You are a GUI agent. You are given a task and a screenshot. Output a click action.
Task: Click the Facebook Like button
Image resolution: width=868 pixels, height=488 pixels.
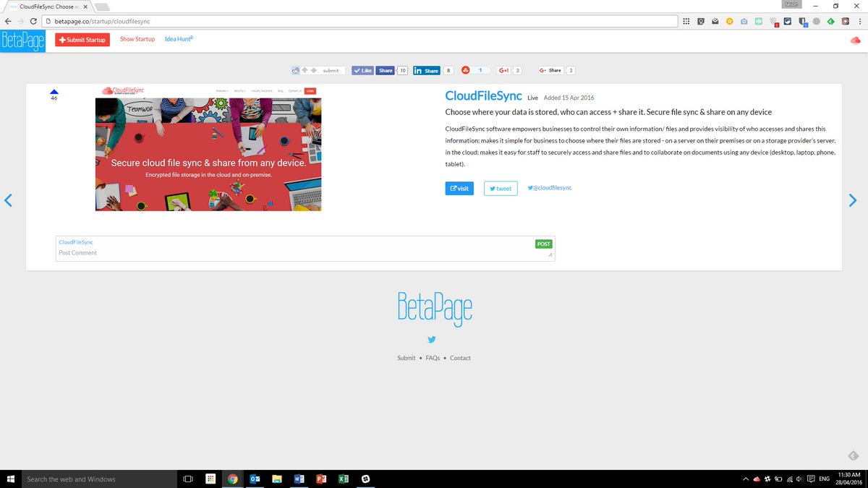[362, 70]
